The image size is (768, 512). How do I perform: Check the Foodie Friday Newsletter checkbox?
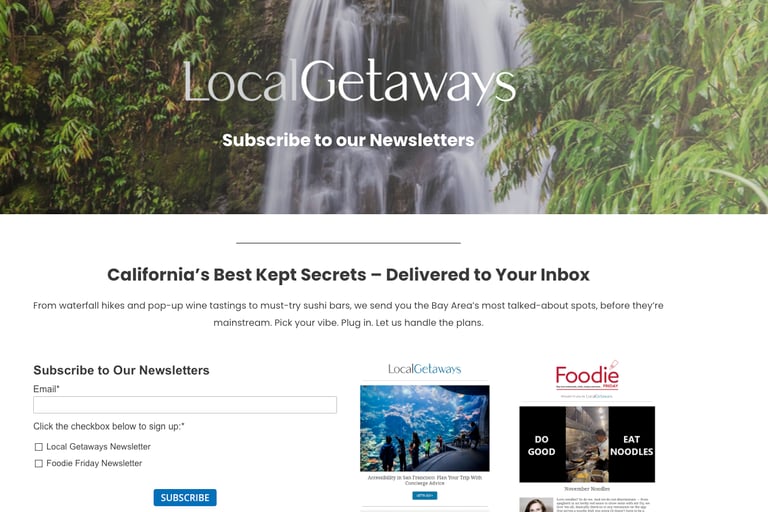click(39, 463)
